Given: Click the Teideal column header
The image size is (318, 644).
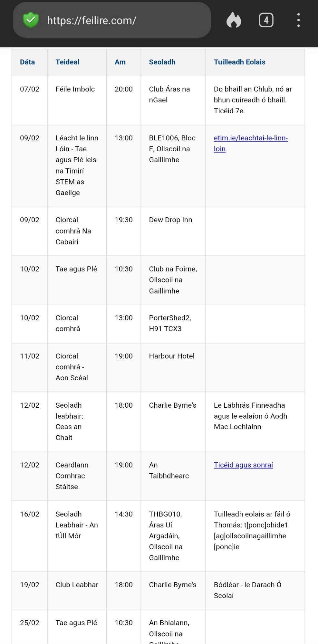Looking at the screenshot, I should (67, 62).
